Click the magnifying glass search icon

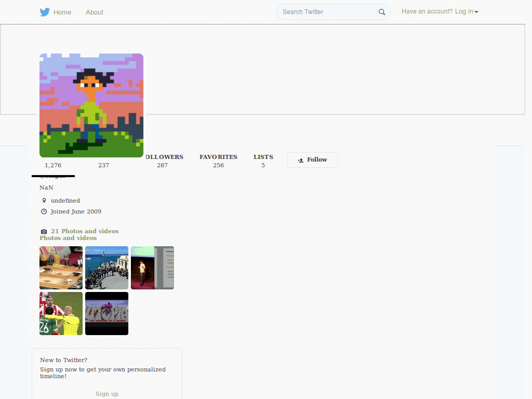(x=382, y=12)
